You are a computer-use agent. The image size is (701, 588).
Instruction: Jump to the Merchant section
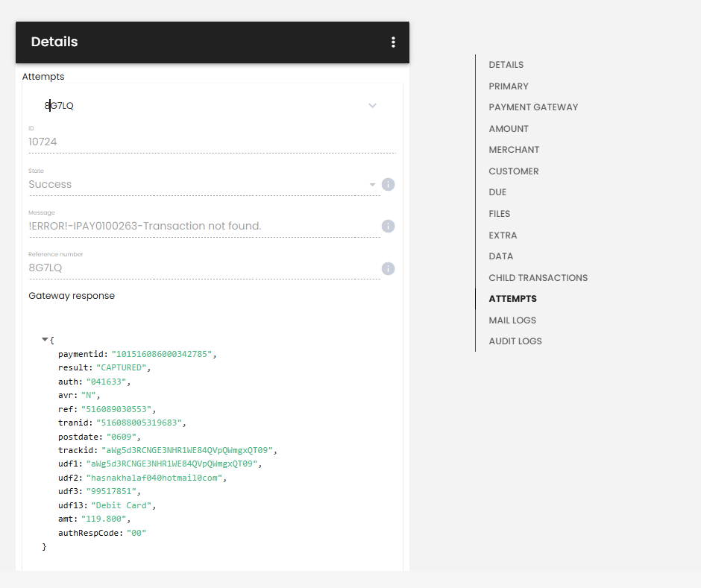514,150
